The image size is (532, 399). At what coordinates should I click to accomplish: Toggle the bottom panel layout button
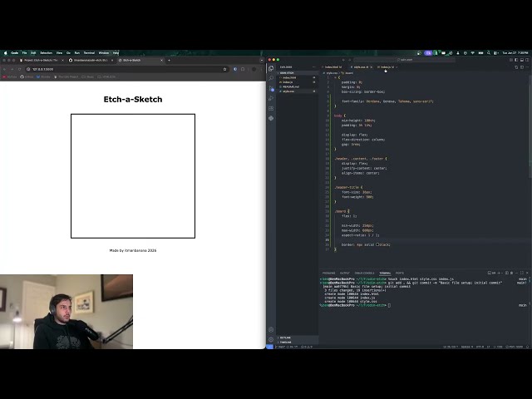(x=522, y=60)
